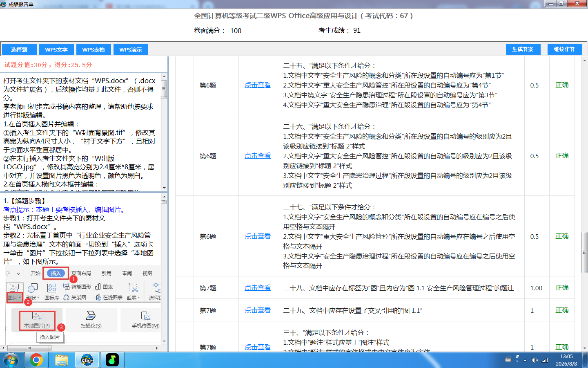
Task: Click 第7题 in the 二十九 row
Action: pos(208,311)
